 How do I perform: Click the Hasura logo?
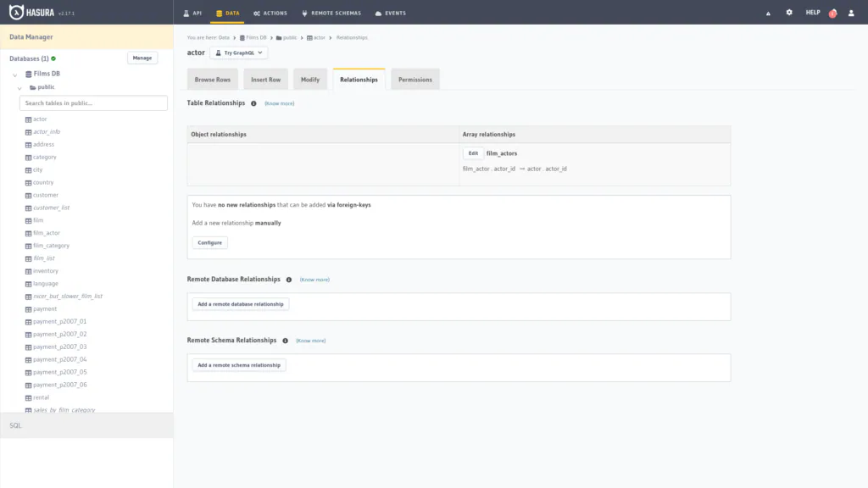tap(32, 12)
